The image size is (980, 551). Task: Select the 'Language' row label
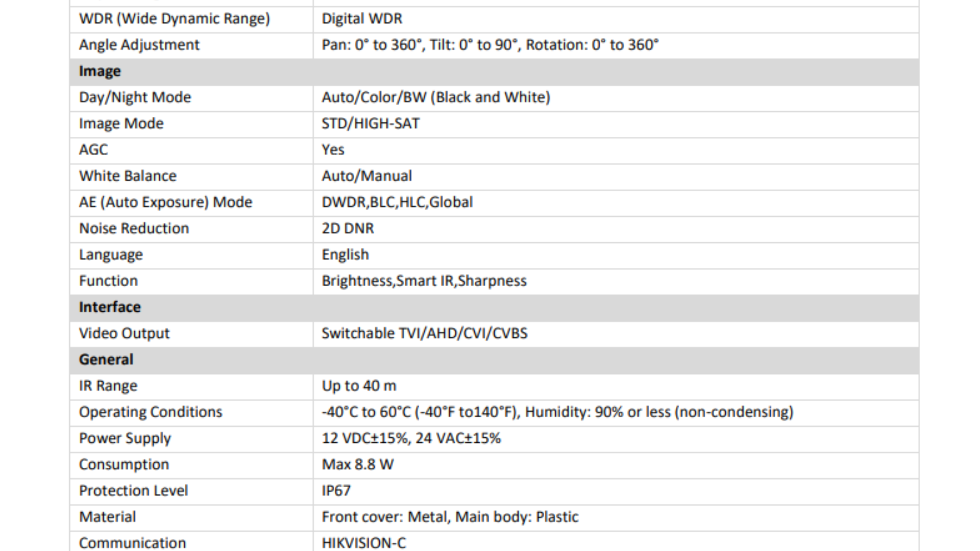(111, 255)
